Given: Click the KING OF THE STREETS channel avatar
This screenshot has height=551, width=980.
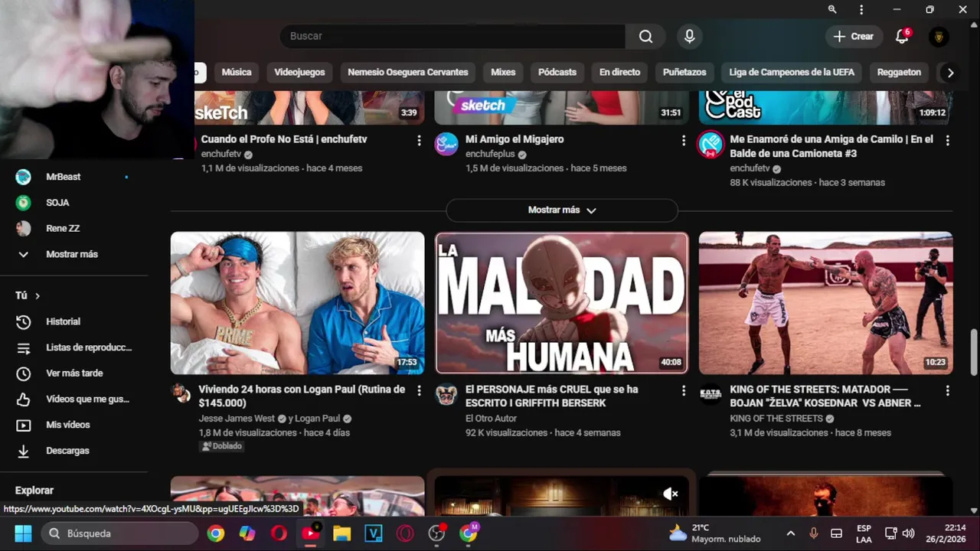Looking at the screenshot, I should click(710, 394).
